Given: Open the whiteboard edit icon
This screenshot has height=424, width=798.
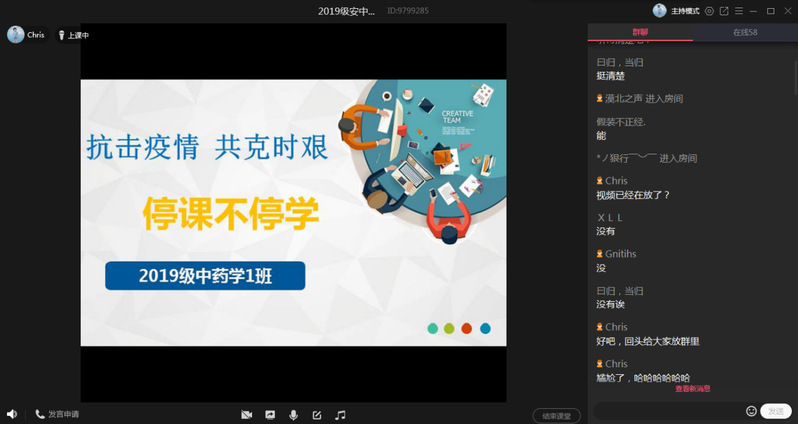Looking at the screenshot, I should (317, 414).
